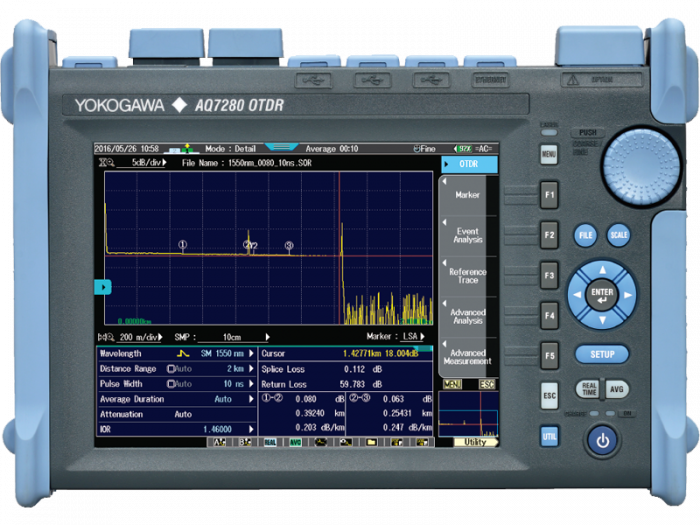Tap the network connection status icon
Viewport: 700px width, 525px height.
[181, 149]
